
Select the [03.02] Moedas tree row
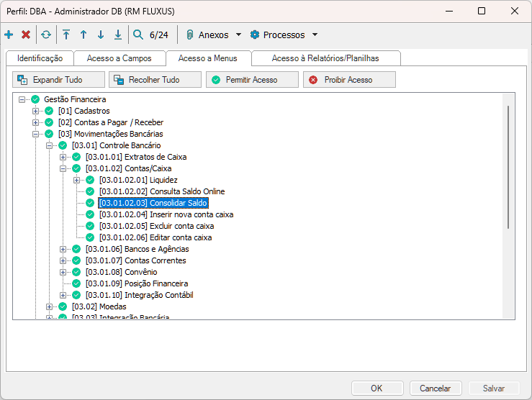[99, 306]
